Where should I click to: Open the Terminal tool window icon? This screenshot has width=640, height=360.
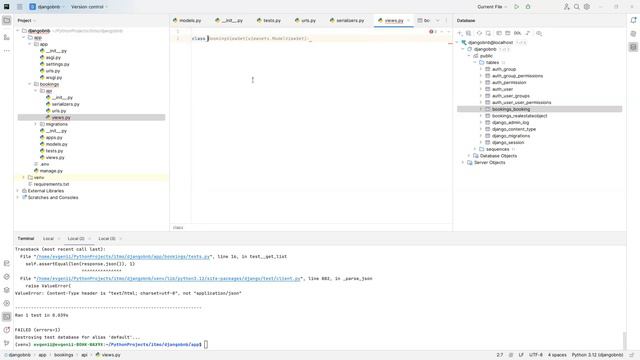[x=7, y=316]
